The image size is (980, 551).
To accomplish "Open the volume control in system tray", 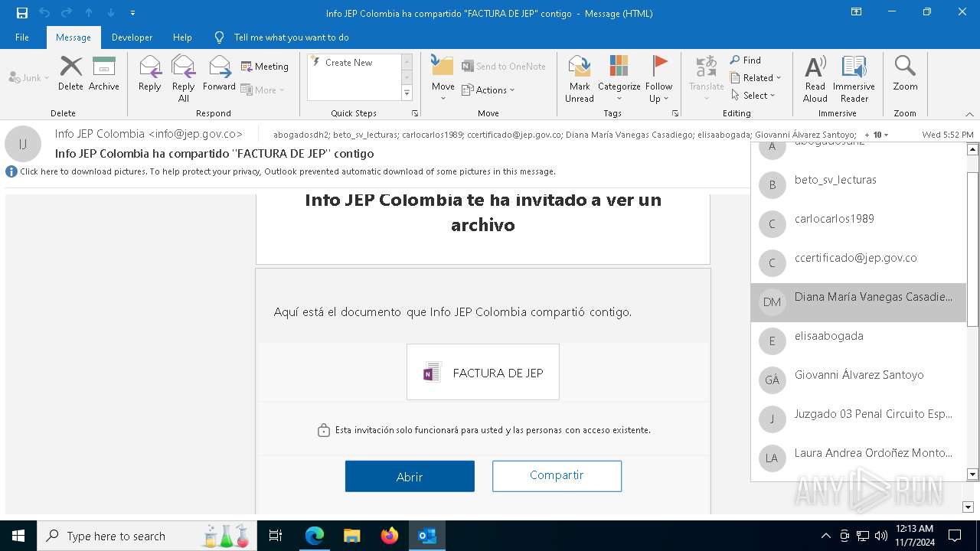I will pyautogui.click(x=881, y=536).
